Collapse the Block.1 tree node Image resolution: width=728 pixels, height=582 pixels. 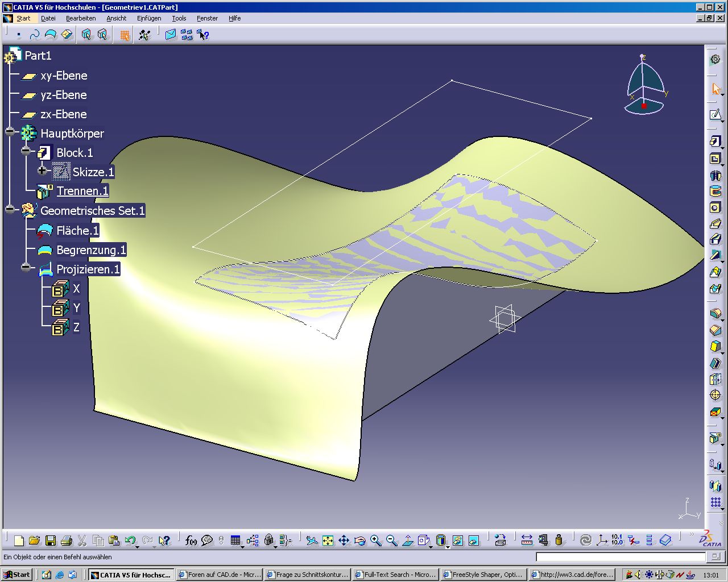(26, 151)
